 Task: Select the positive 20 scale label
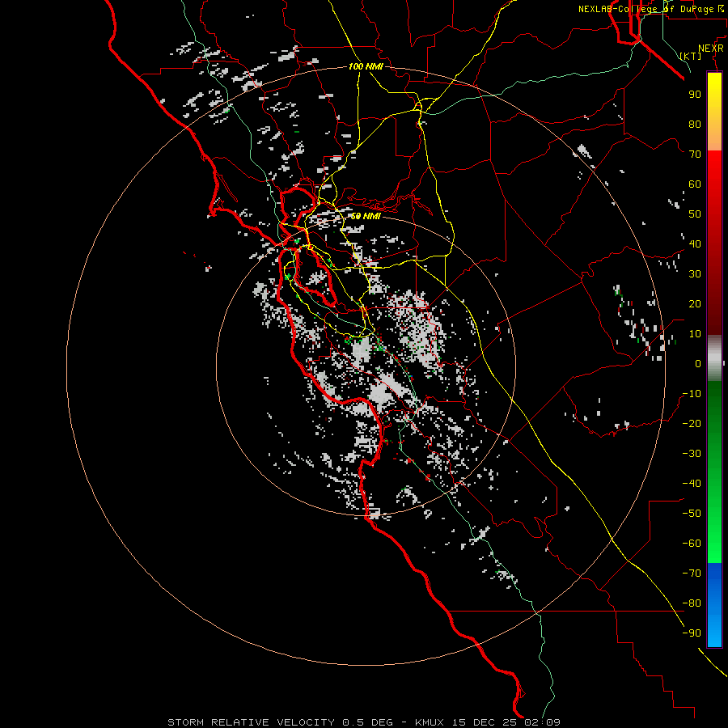[695, 303]
